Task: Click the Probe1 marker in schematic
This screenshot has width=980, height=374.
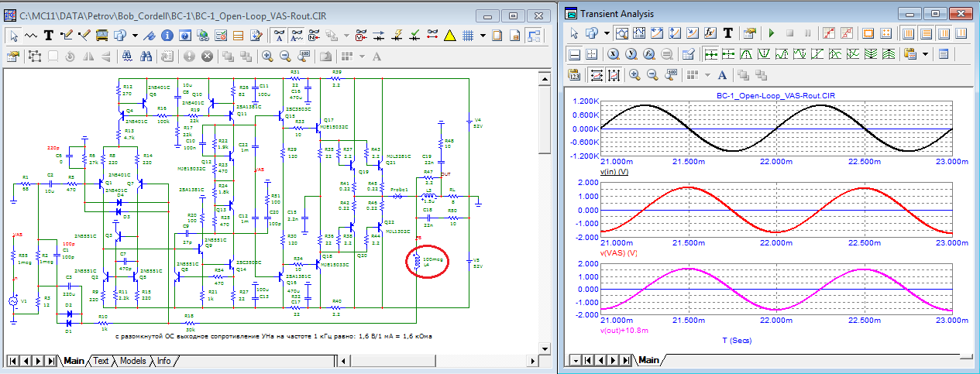Action: pos(400,197)
